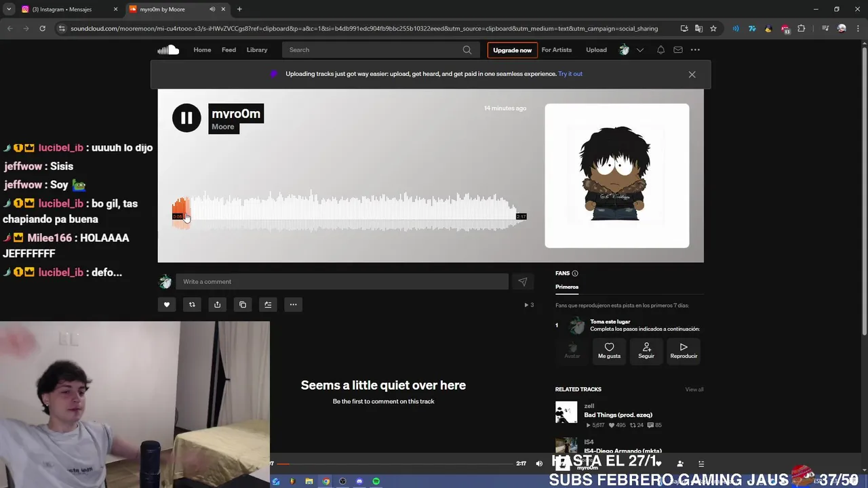Reload the page

pos(42,28)
